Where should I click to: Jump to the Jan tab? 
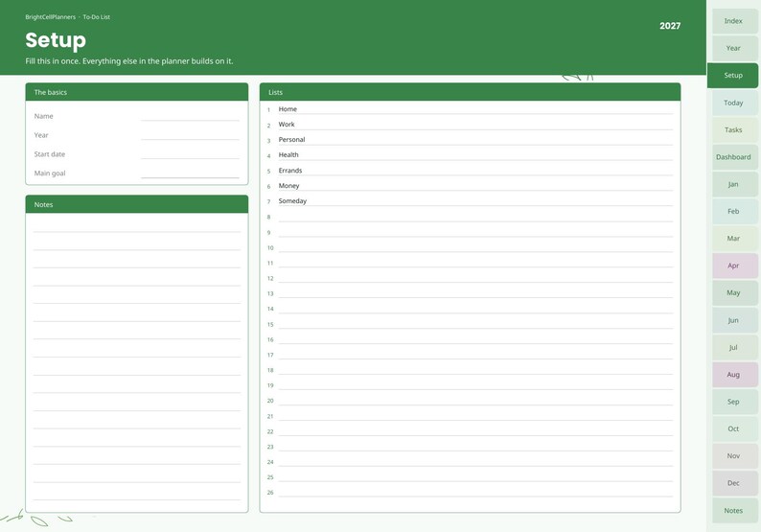click(733, 184)
